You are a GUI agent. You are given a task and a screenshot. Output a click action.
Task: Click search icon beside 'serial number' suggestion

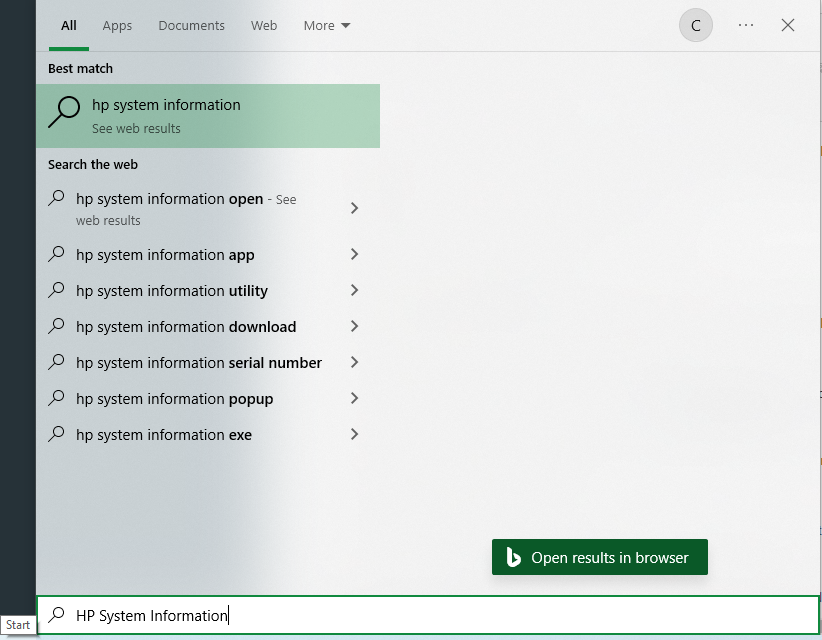tap(56, 362)
